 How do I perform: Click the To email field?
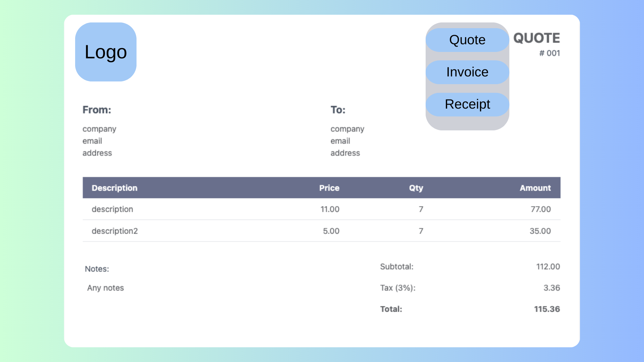tap(340, 141)
